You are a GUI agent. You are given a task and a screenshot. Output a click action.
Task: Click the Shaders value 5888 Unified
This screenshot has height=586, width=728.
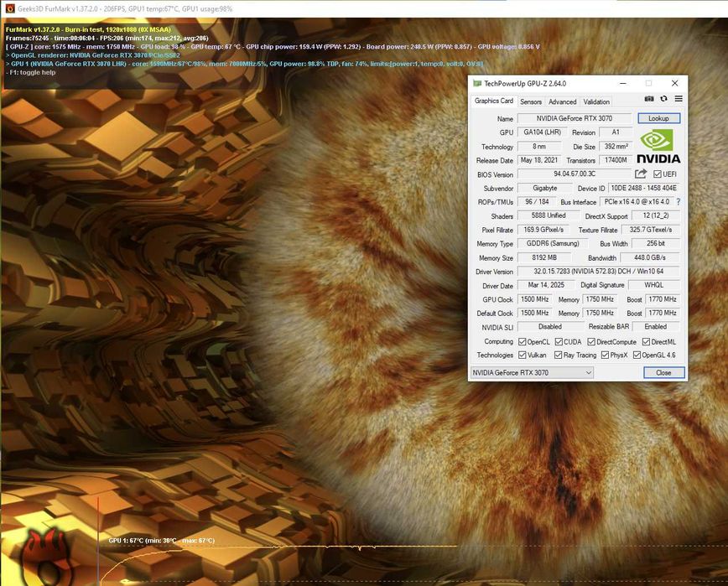pyautogui.click(x=549, y=215)
